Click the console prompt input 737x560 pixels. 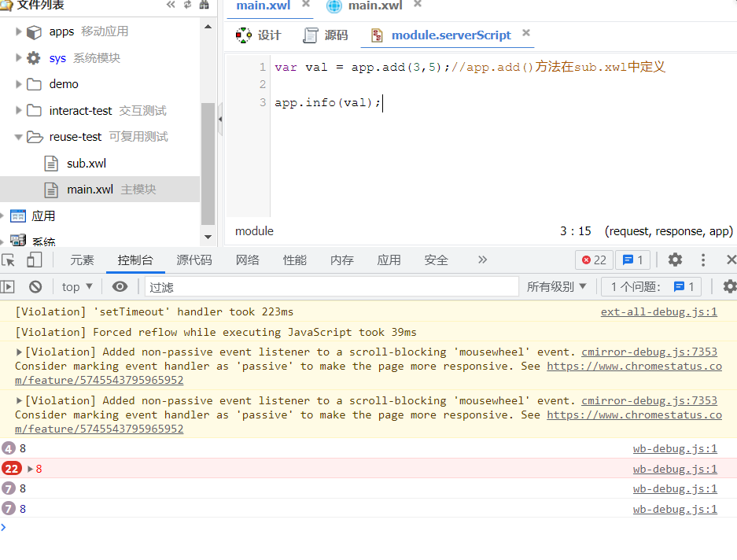tap(368, 528)
